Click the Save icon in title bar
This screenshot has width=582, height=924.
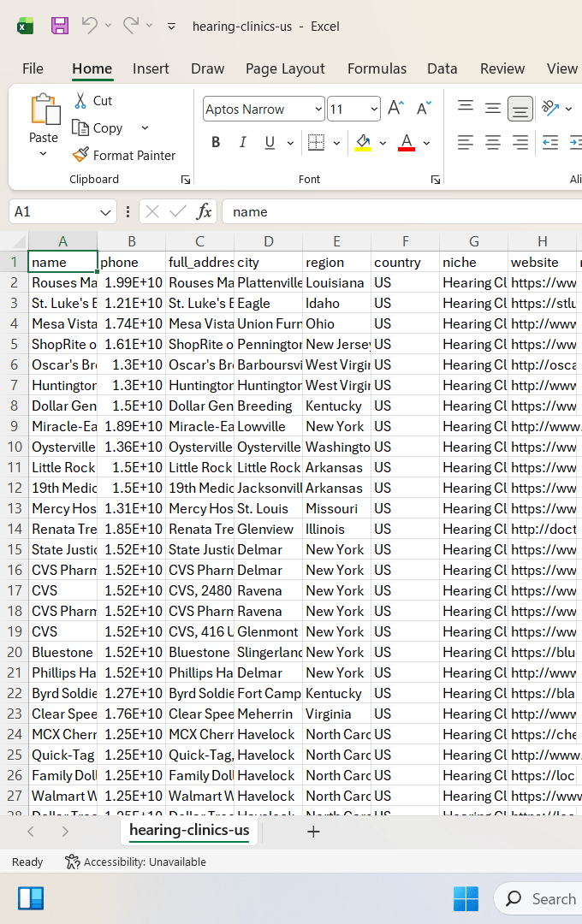tap(60, 26)
